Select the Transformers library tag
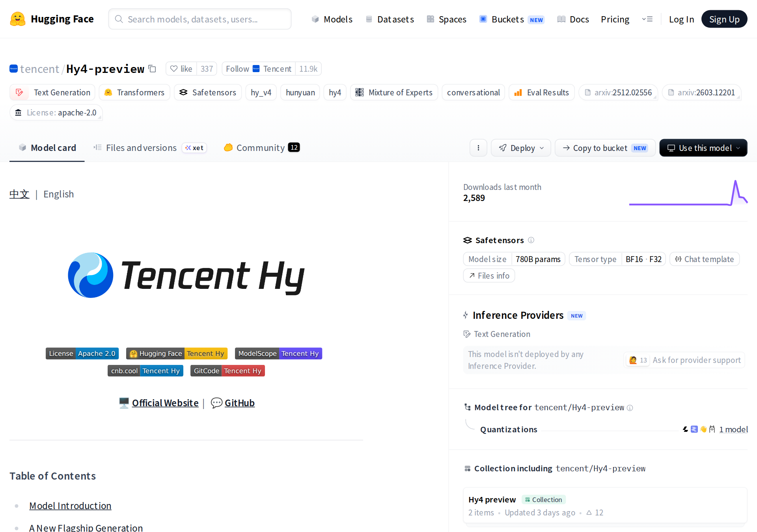This screenshot has width=757, height=532. pyautogui.click(x=134, y=93)
